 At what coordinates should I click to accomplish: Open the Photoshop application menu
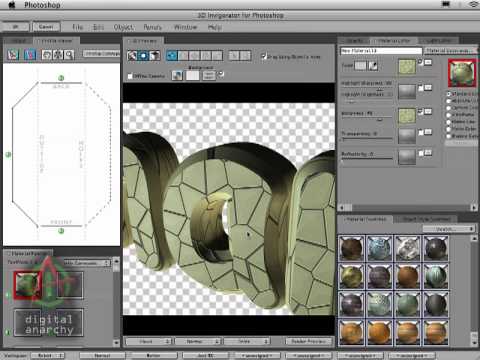coord(42,5)
